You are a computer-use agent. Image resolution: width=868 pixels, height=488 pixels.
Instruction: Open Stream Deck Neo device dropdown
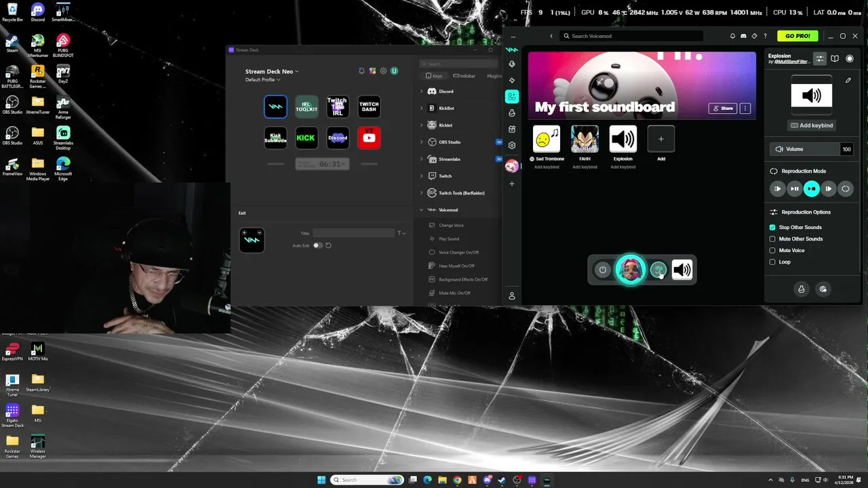(272, 71)
